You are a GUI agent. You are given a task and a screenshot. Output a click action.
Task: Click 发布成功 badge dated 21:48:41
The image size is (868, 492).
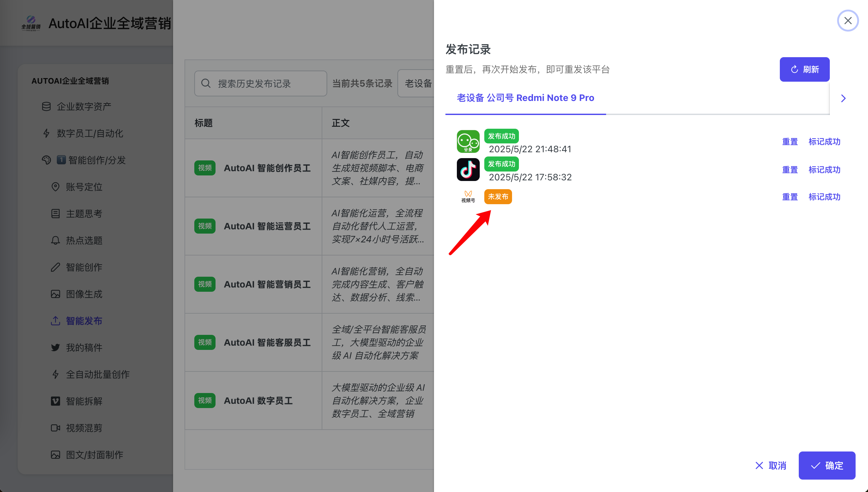click(x=501, y=136)
